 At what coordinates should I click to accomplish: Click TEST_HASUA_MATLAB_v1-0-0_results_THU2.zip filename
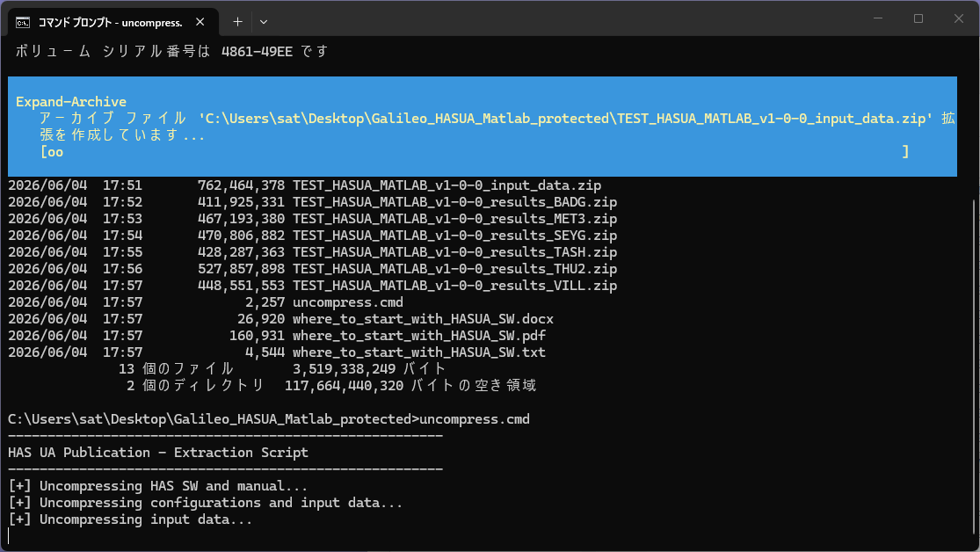pos(455,269)
